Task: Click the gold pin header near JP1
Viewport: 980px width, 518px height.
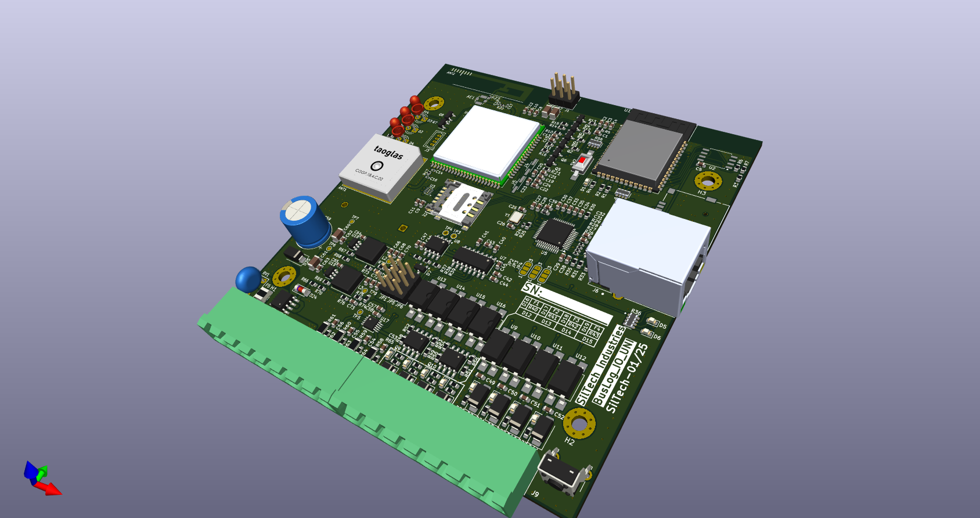Action: [396, 276]
